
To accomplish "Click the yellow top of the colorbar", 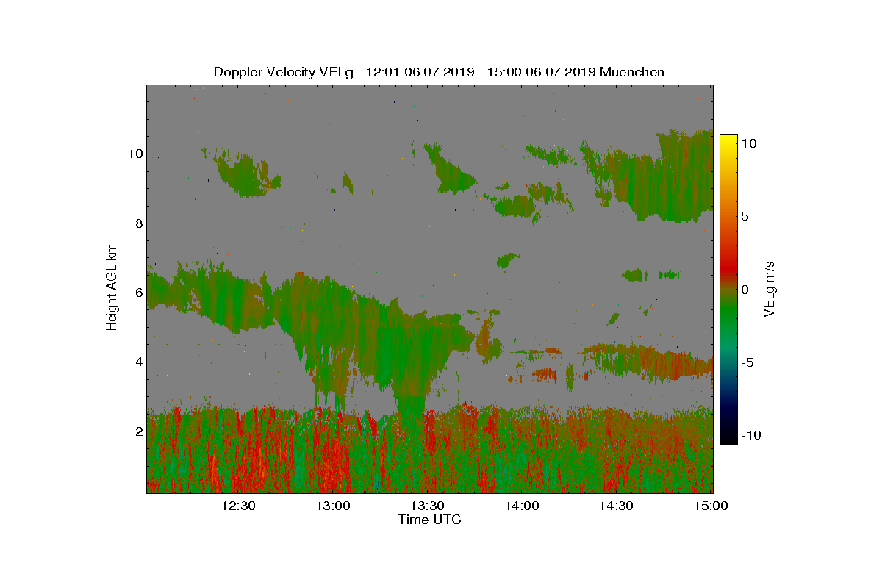I will pos(728,141).
